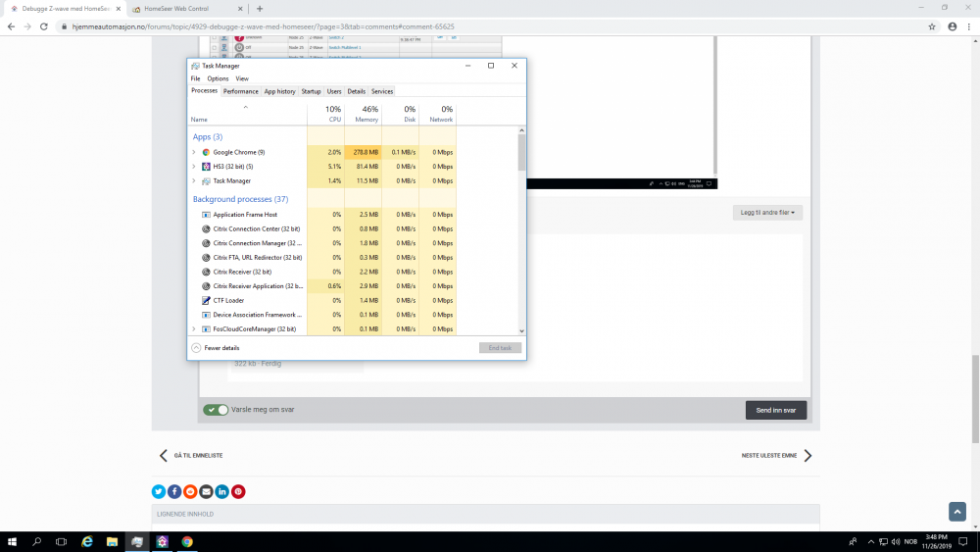Collapse Task Manager with Fewer details
The width and height of the screenshot is (980, 552).
(x=216, y=347)
